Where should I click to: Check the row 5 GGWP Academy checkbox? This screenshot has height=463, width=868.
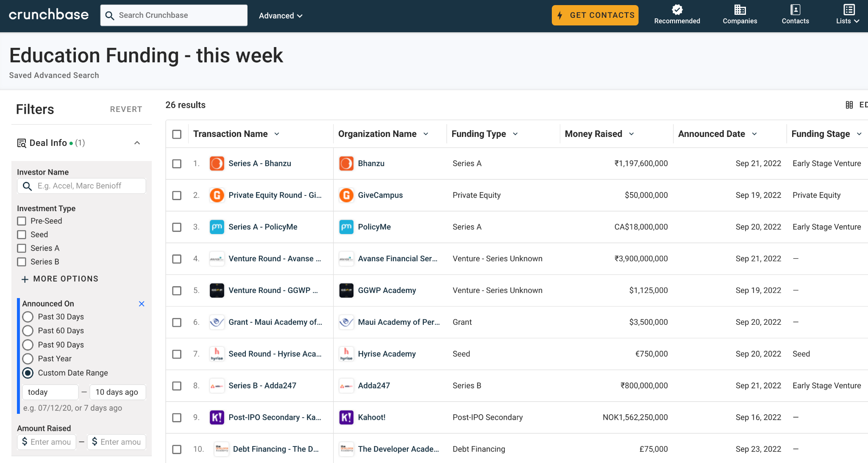(x=177, y=291)
